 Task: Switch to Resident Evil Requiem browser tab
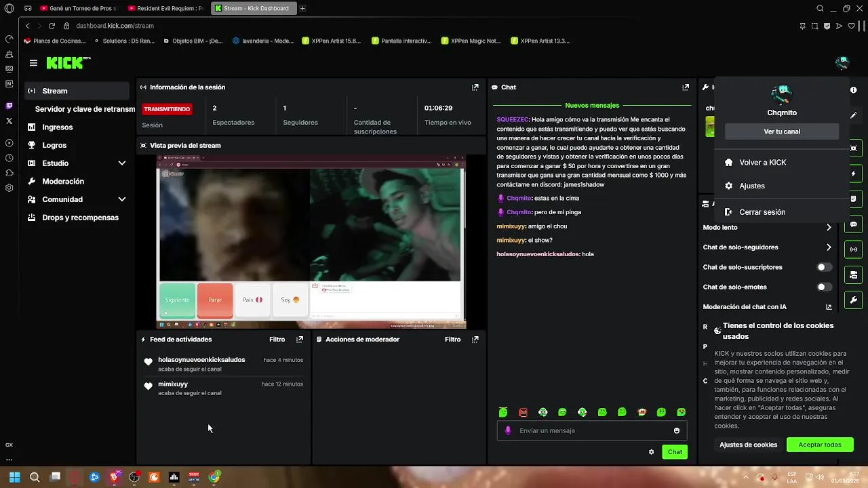point(166,8)
